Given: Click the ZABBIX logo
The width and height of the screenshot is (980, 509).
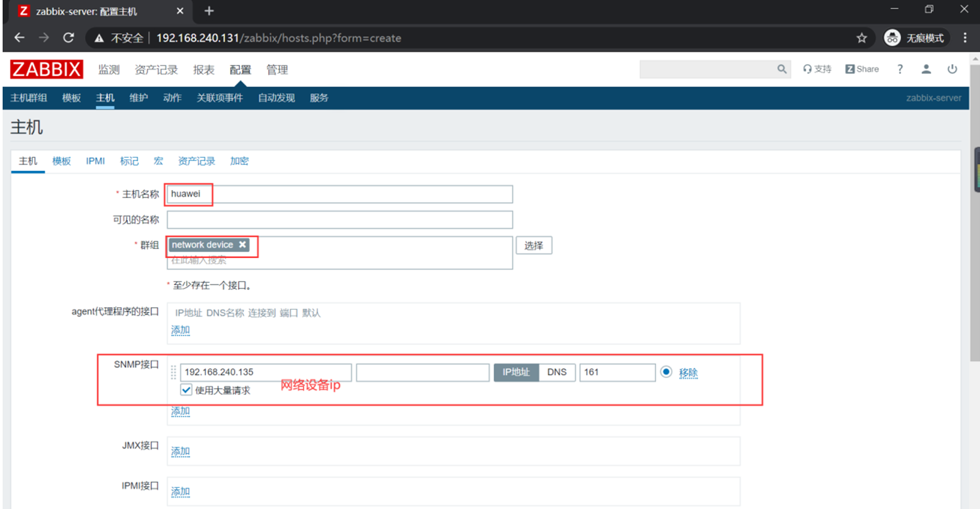Looking at the screenshot, I should (47, 69).
